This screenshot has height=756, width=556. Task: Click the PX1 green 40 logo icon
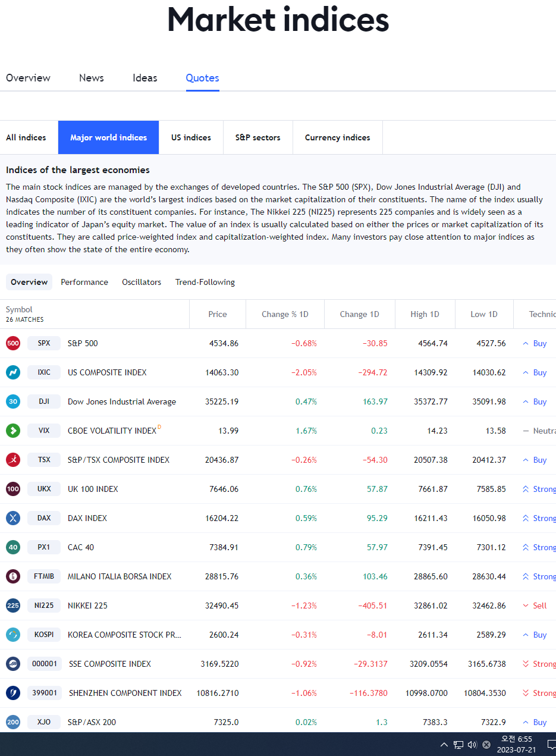[13, 547]
